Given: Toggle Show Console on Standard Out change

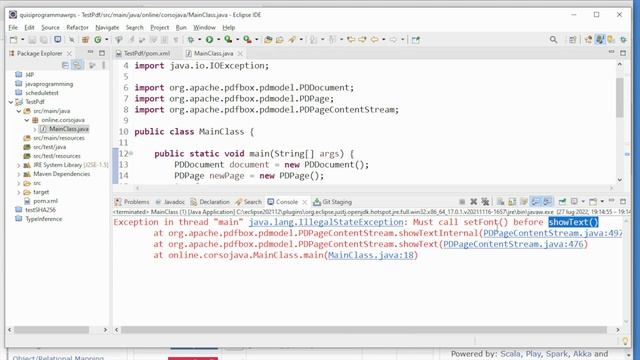Looking at the screenshot, I should pyautogui.click(x=536, y=202).
